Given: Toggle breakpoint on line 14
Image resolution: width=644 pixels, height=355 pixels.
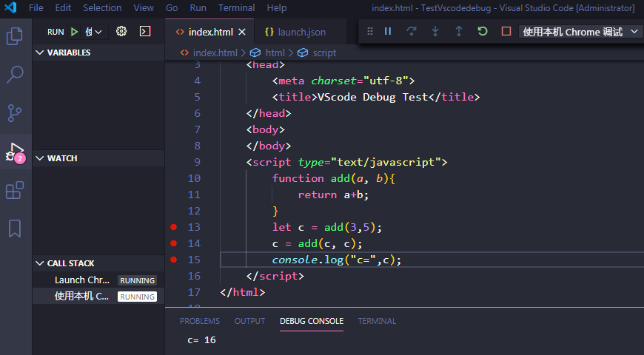Looking at the screenshot, I should click(174, 243).
